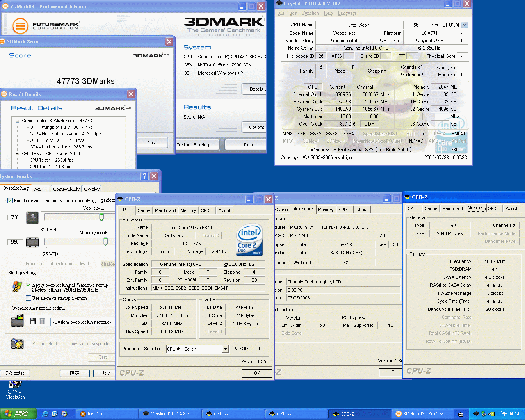
Task: Switch to Compatibility tab in System tweaks
Action: point(66,189)
